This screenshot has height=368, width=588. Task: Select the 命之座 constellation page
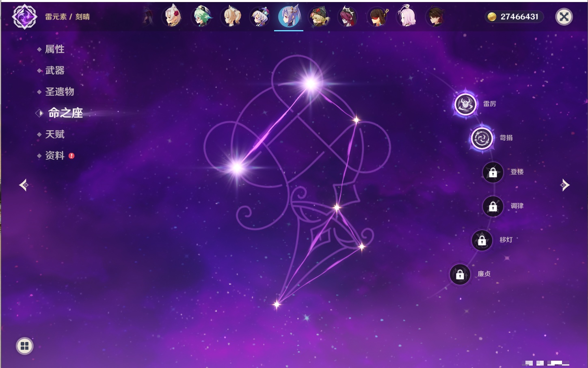click(65, 113)
